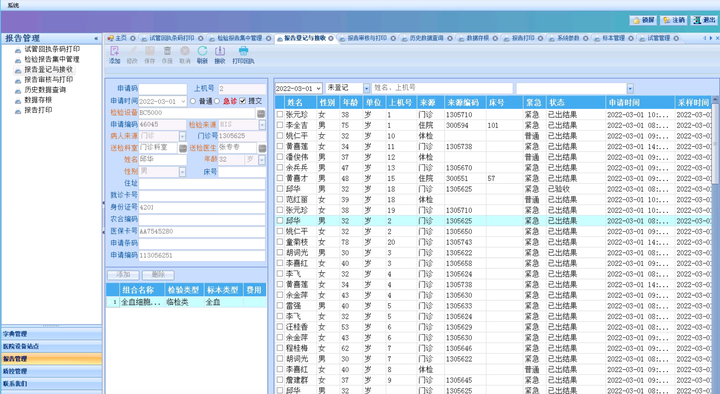Open the 质控管理 accordion section
Screen dimensions: 720x394
pyautogui.click(x=51, y=371)
